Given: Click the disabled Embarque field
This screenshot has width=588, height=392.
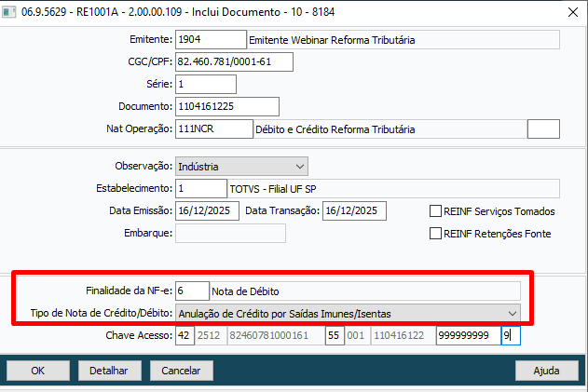Looking at the screenshot, I should pos(230,233).
